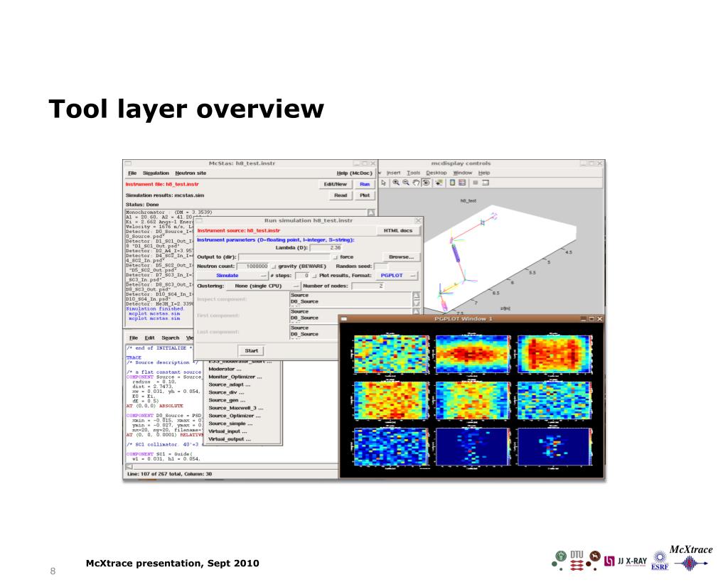This screenshot has width=728, height=582.
Task: Close the Run simulation dialog
Action: tap(418, 220)
